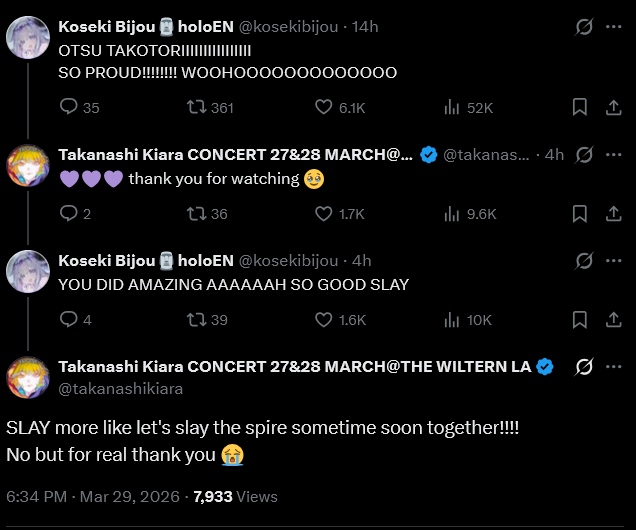Bookmark Bijou's tweet with 10K views
This screenshot has height=530, width=636.
point(579,320)
